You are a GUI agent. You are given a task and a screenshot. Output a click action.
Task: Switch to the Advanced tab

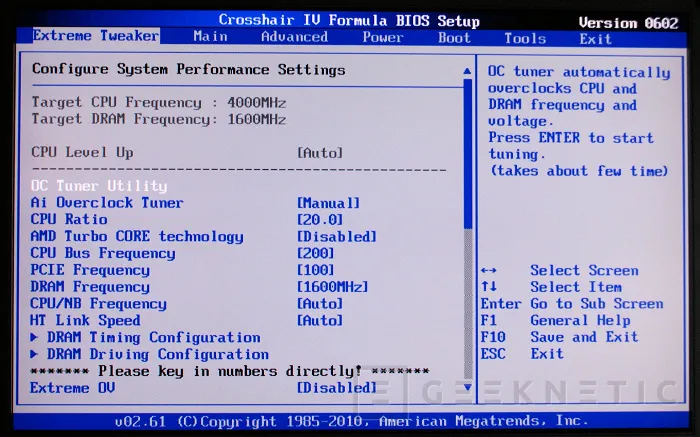click(294, 37)
